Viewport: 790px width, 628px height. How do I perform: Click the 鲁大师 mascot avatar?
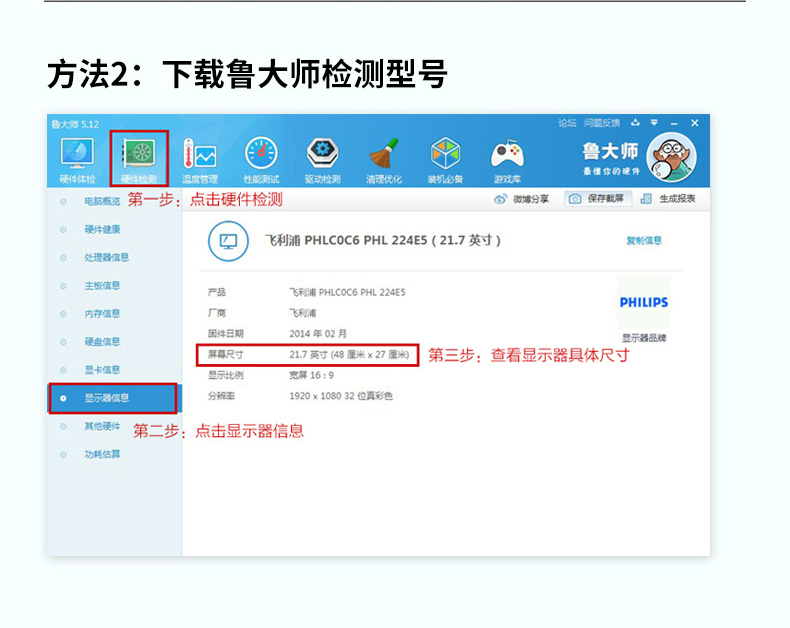672,157
